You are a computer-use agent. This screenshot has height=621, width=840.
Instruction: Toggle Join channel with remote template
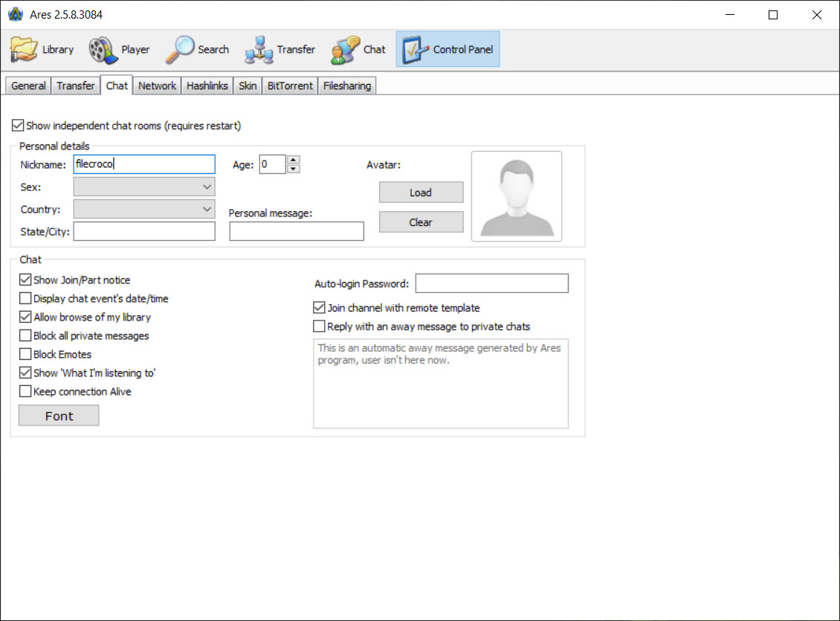point(319,307)
